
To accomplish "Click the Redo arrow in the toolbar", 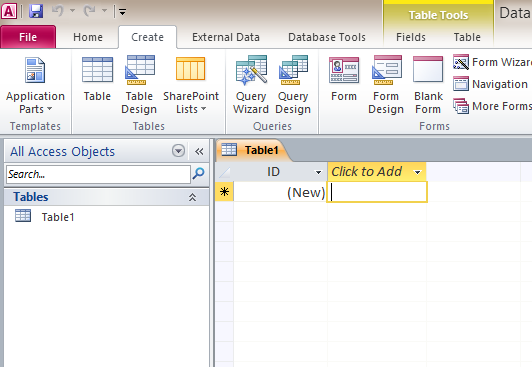I will coord(90,11).
